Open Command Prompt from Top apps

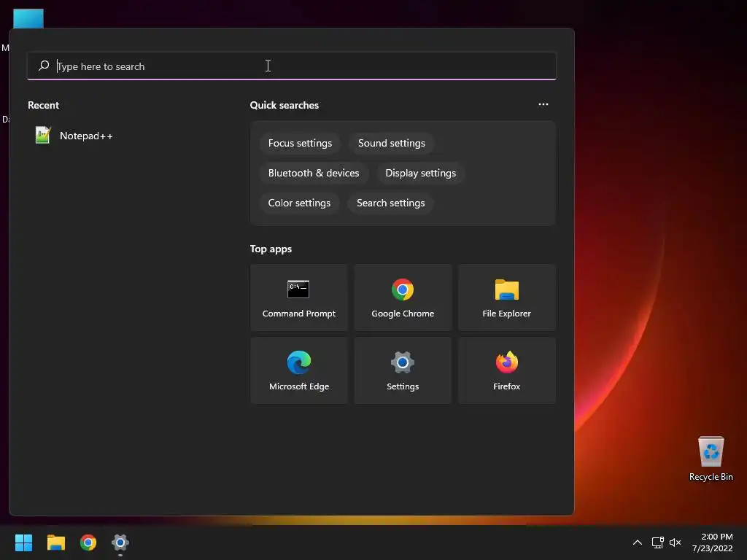[298, 297]
